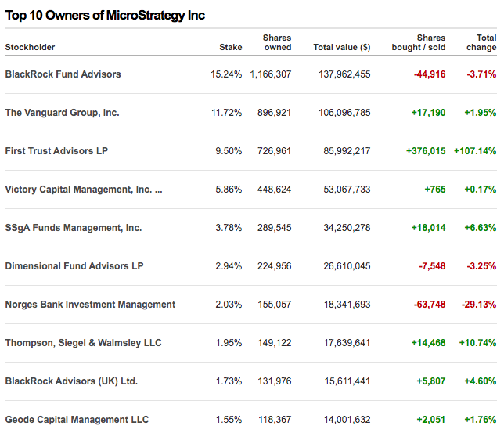
Task: Click the 2.94% stake value
Action: [x=229, y=266]
